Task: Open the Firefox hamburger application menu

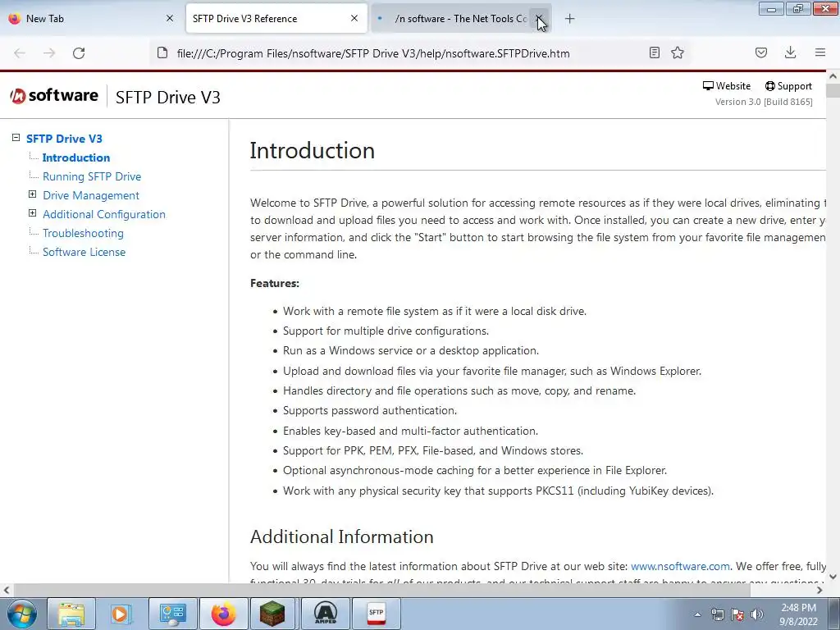Action: point(820,52)
